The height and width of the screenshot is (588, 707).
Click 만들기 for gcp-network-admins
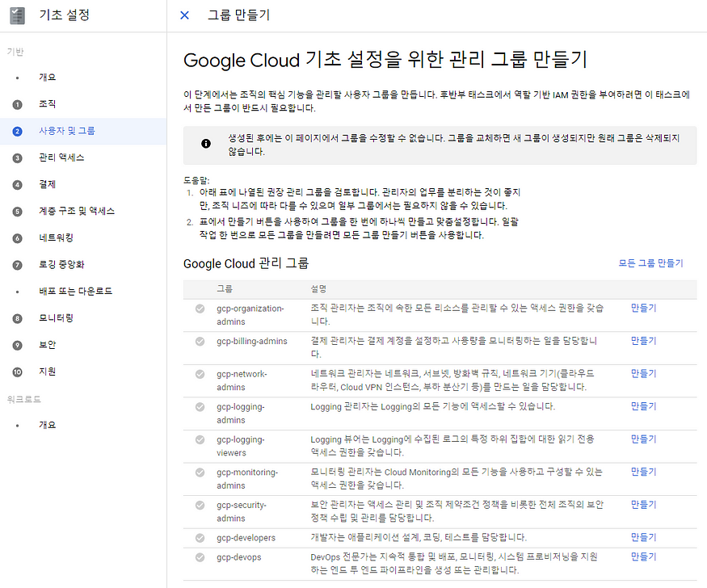pos(643,373)
